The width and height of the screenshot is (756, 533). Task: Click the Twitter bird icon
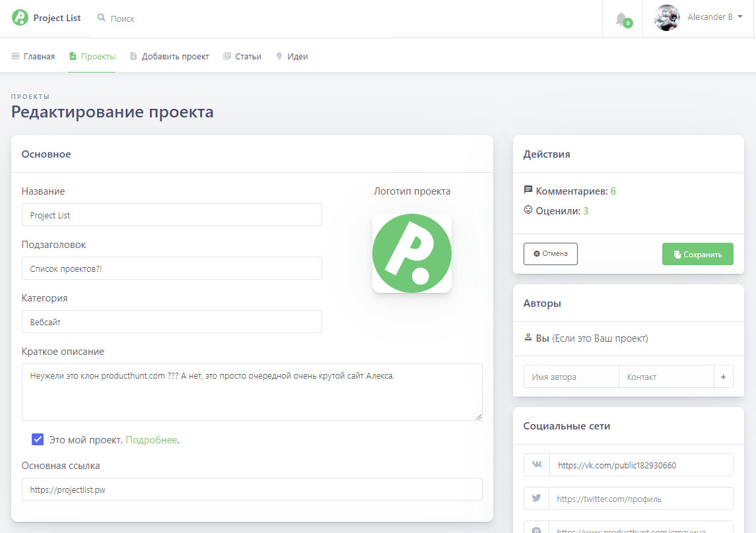point(537,499)
